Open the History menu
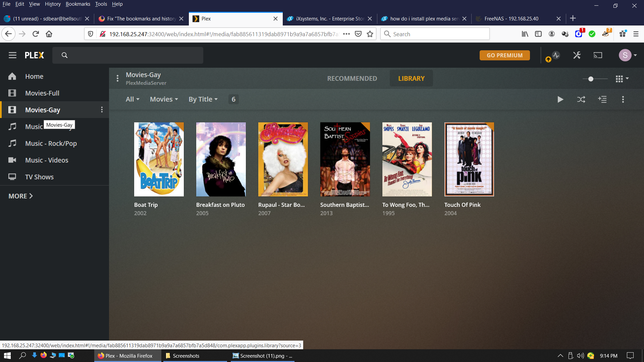The height and width of the screenshot is (362, 644). click(53, 4)
